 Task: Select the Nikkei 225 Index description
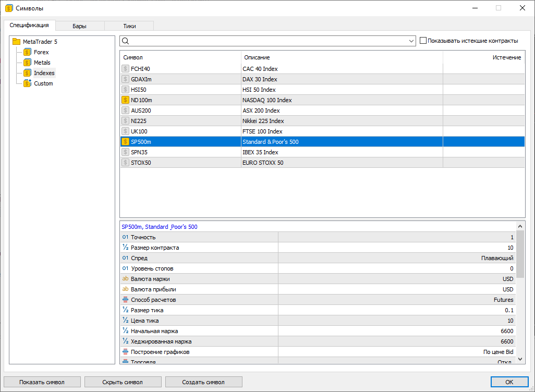pyautogui.click(x=263, y=121)
